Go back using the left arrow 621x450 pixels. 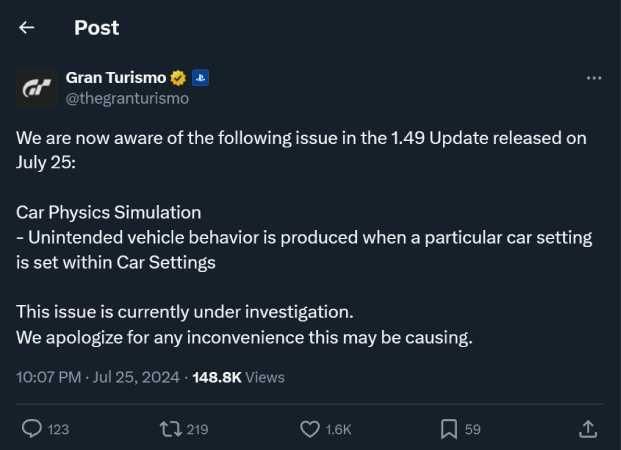click(27, 28)
